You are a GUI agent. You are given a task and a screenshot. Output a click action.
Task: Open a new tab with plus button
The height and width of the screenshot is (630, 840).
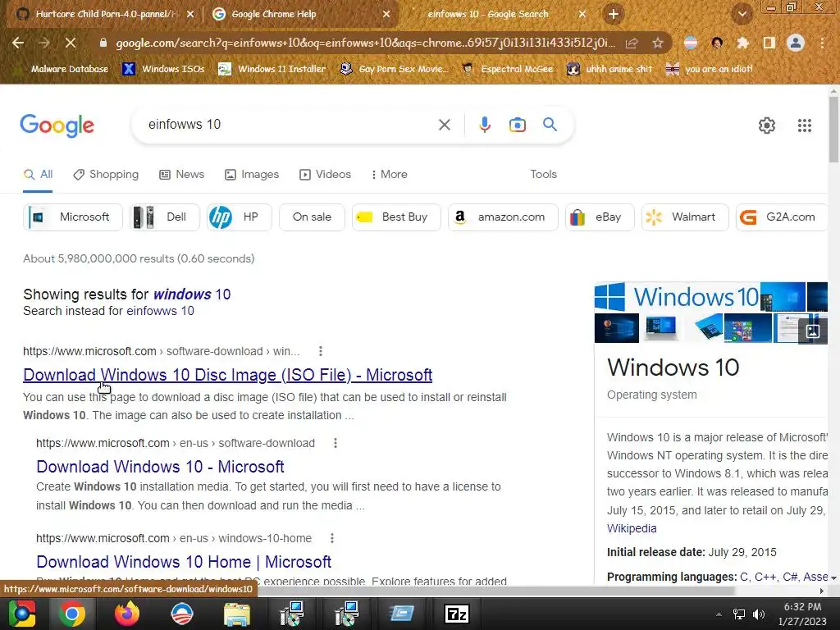tap(614, 14)
